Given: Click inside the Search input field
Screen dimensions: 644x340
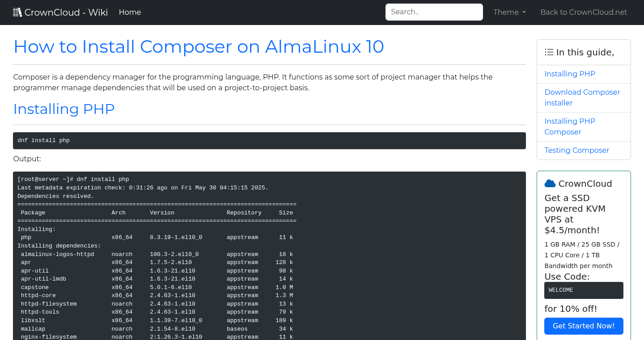Looking at the screenshot, I should (x=434, y=12).
